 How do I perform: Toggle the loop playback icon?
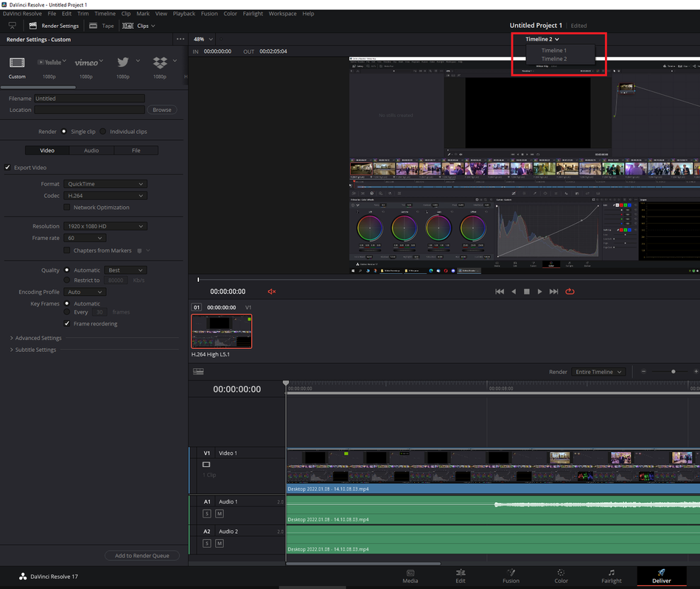pos(570,292)
